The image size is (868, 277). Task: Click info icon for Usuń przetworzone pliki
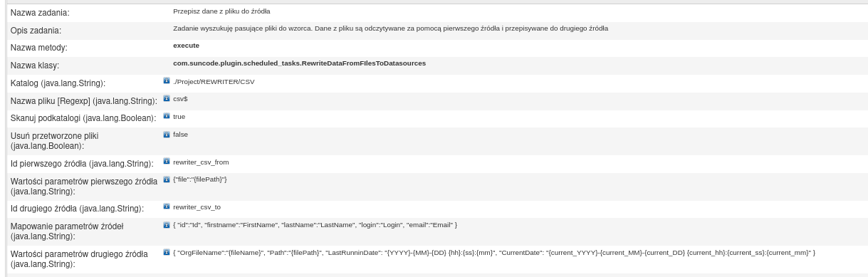pos(167,134)
